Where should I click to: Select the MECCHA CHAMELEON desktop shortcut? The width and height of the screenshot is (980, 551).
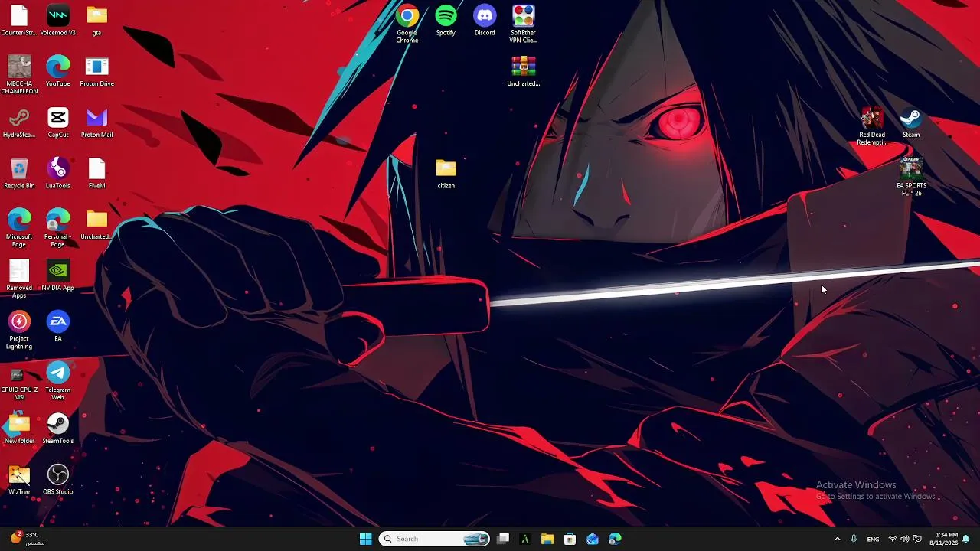tap(19, 75)
